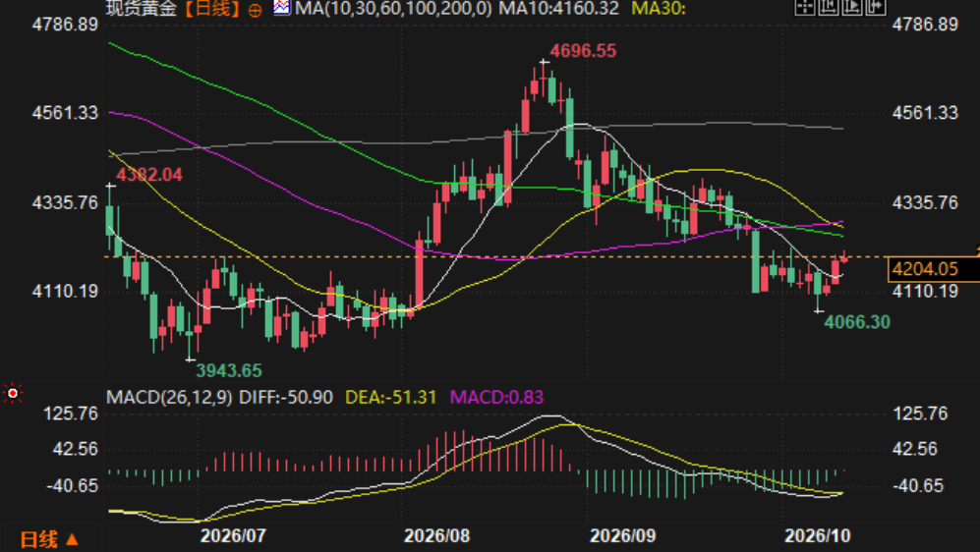Click the 3943.65 low price label
Viewport: 980px width, 552px height.
point(229,370)
